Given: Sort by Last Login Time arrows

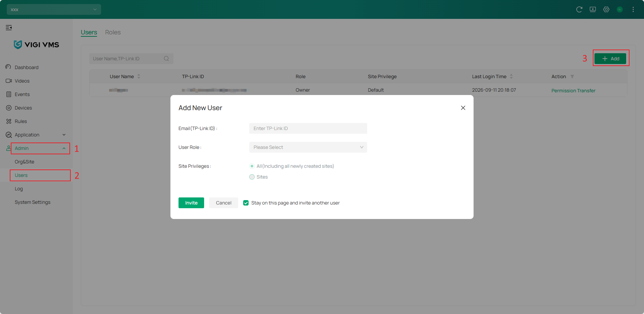Looking at the screenshot, I should 511,76.
